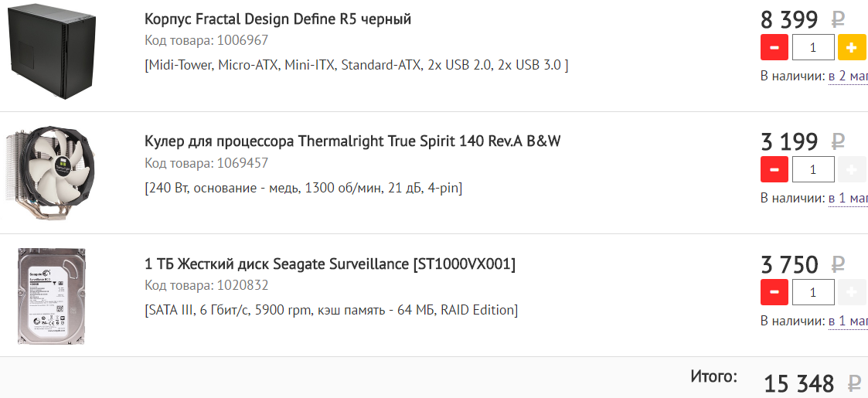Decrease quantity of Seagate hard drive
Viewport: 868px width, 398px height.
(774, 292)
